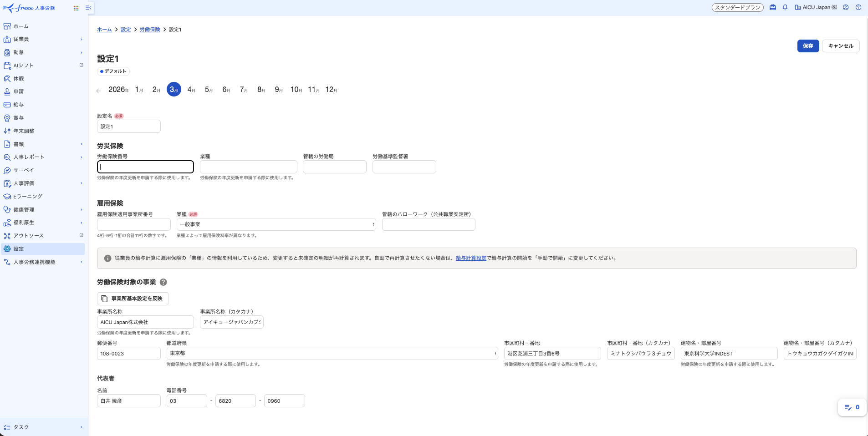
Task: Open the AICU Japan company switcher
Action: coord(816,7)
